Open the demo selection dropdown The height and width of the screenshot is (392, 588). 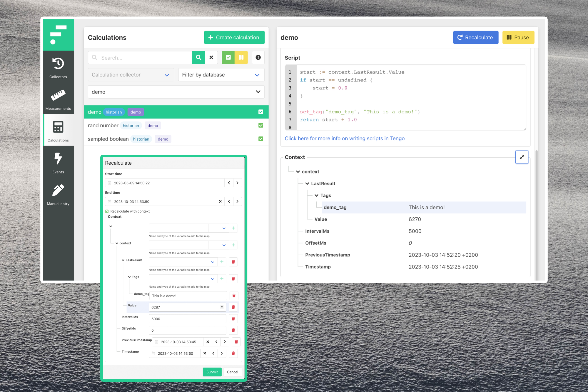pyautogui.click(x=176, y=92)
